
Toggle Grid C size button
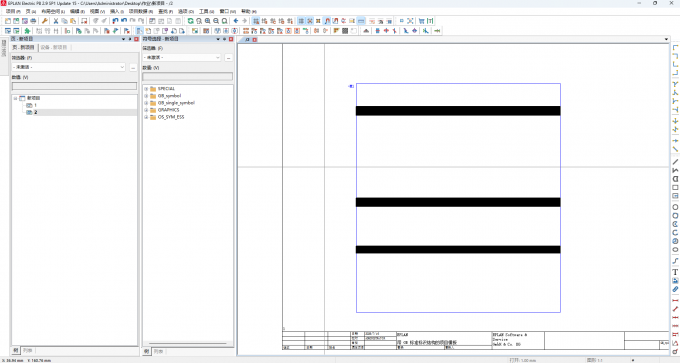coord(273,21)
